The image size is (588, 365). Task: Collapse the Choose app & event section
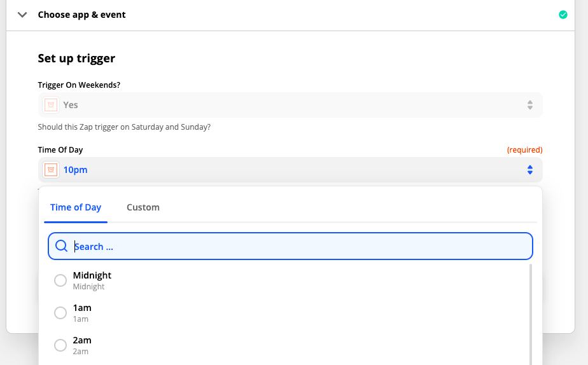22,15
